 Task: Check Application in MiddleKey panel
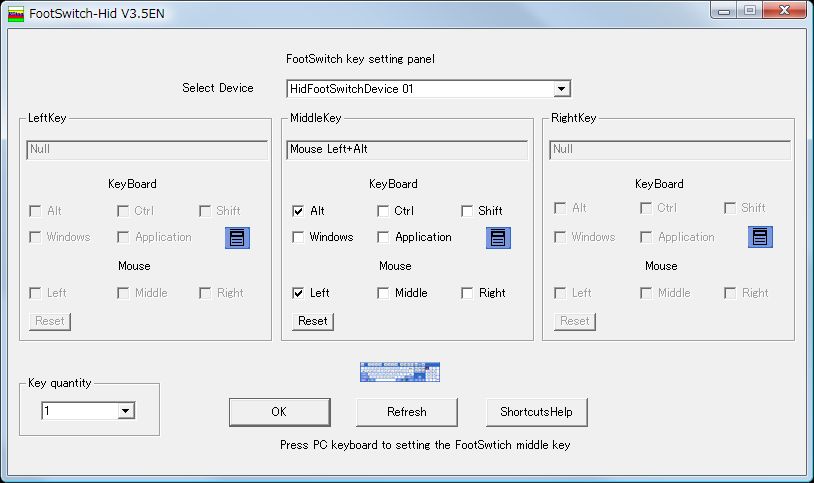point(383,237)
